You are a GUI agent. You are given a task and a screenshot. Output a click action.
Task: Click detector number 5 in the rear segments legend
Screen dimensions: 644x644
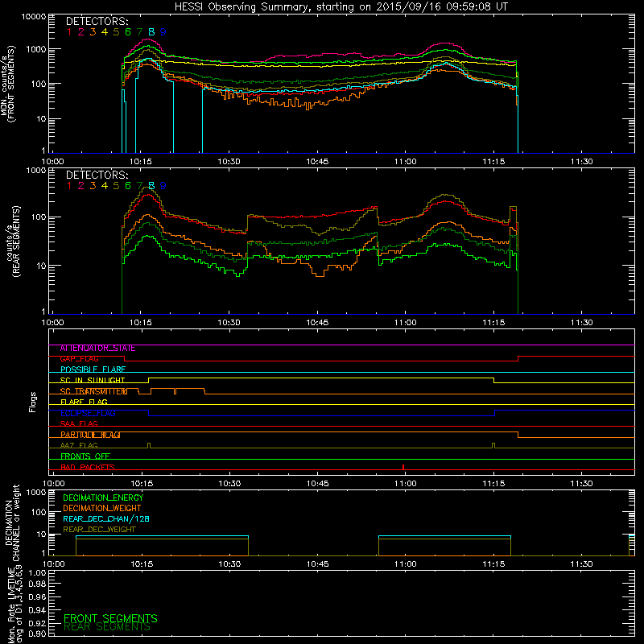(116, 186)
